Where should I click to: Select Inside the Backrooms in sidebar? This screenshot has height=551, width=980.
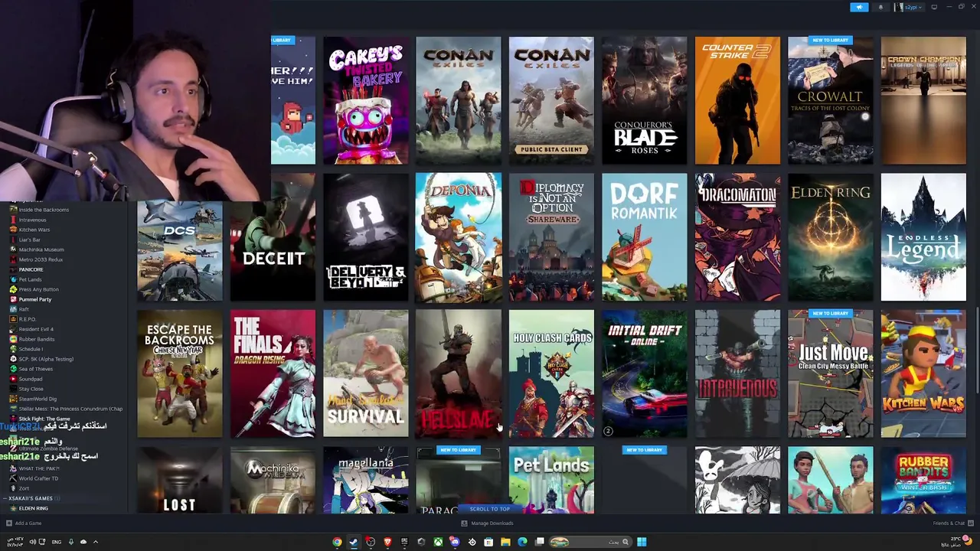[44, 210]
